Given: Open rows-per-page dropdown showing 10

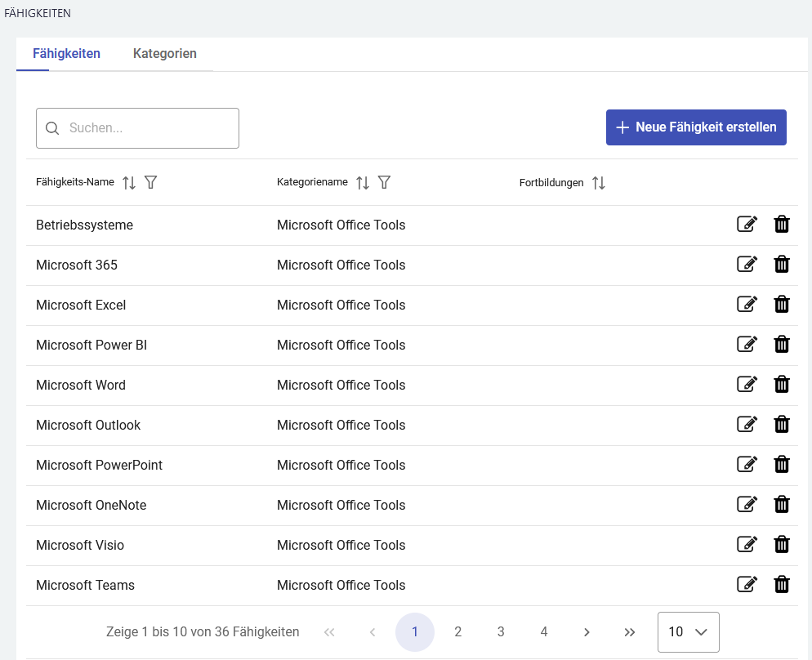Looking at the screenshot, I should (688, 632).
